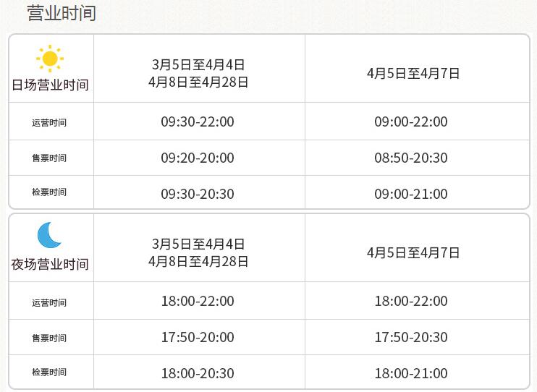Click the 18:00-20:30 night ticket check cell
Viewport: 537px width, 392px height.
[198, 373]
